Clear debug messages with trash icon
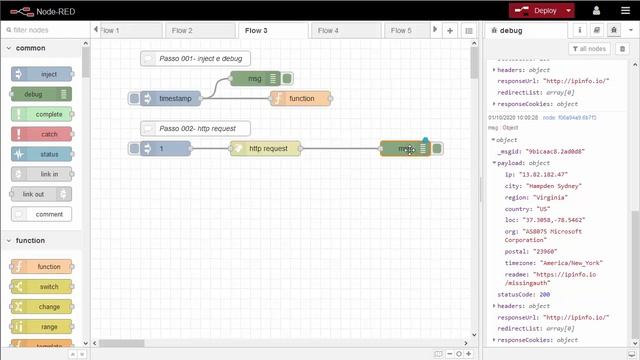Image resolution: width=640 pixels, height=360 pixels. point(622,49)
